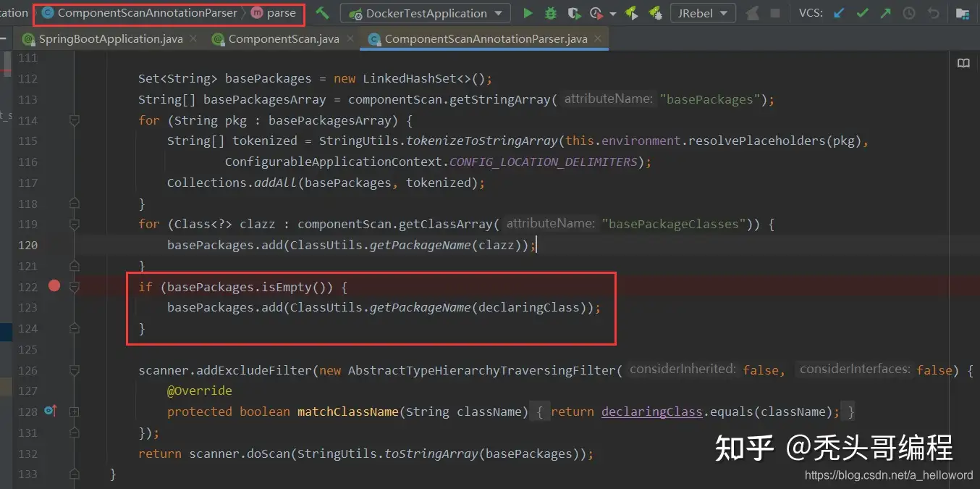Viewport: 980px width, 489px height.
Task: Click Collections.addAll on line 117
Action: tap(232, 183)
